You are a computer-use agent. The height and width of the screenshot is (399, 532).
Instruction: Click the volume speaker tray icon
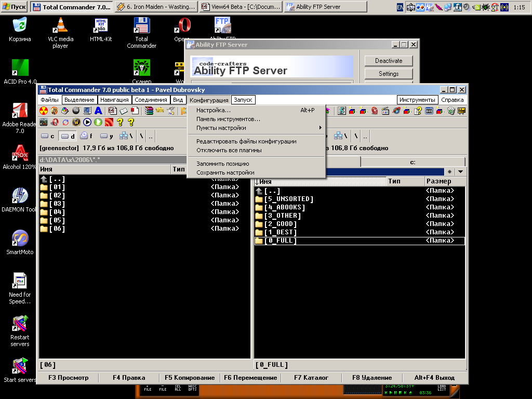pos(467,7)
